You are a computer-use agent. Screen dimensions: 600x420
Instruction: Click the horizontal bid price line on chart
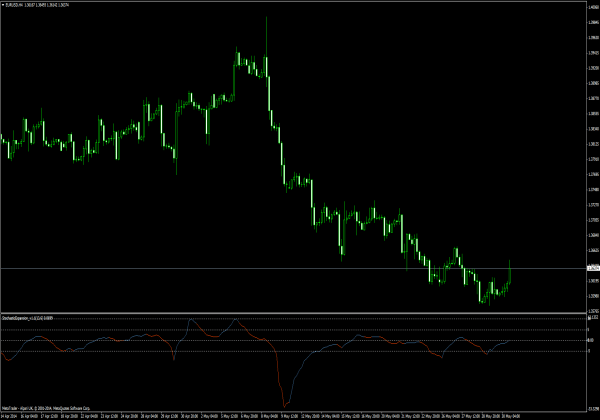click(300, 270)
